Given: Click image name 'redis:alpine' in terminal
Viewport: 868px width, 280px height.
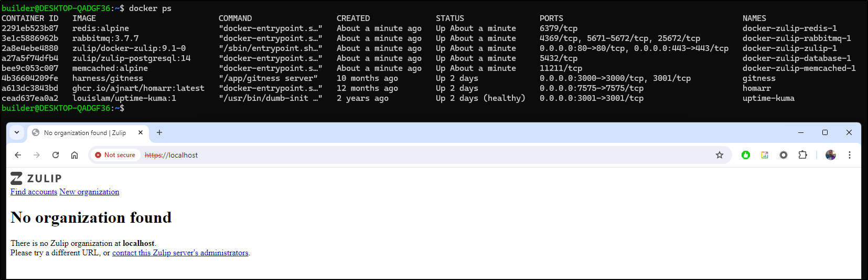Looking at the screenshot, I should [x=101, y=28].
